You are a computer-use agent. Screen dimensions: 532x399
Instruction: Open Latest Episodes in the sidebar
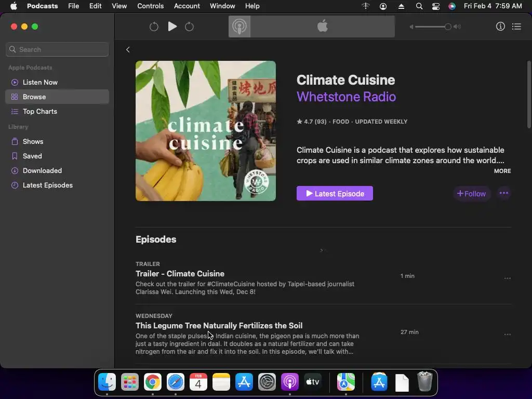(x=57, y=185)
